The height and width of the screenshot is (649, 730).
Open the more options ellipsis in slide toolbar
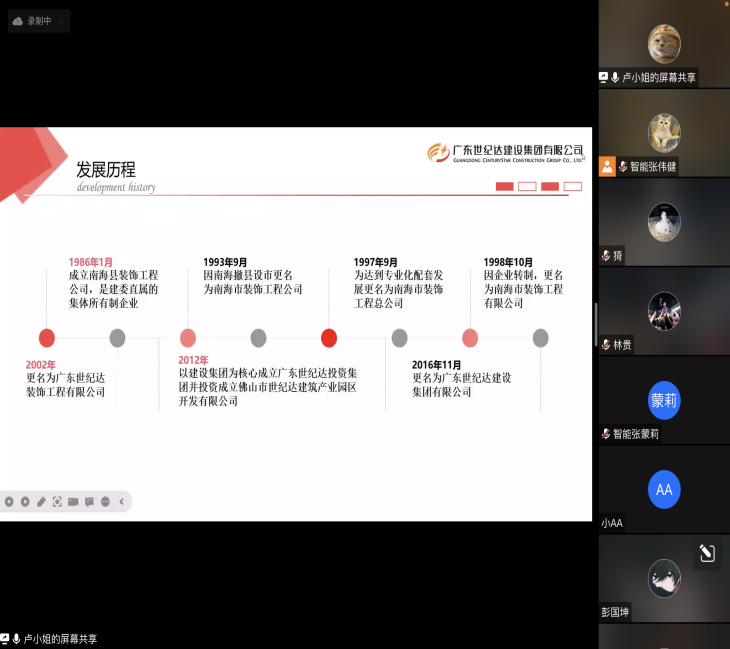click(x=105, y=502)
